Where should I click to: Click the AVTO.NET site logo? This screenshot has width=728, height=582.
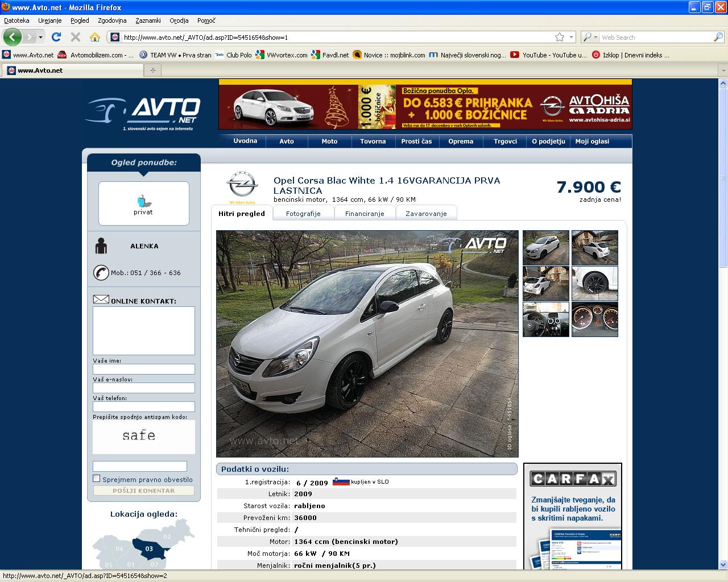[143, 113]
